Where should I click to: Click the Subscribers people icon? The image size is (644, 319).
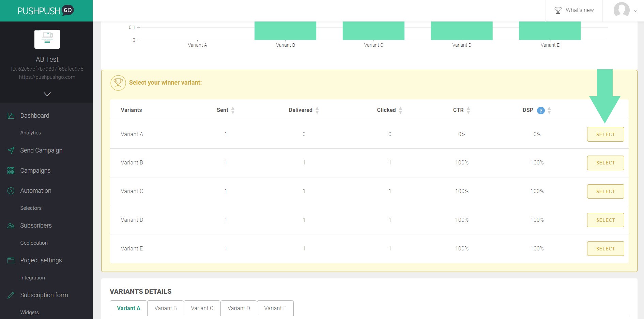11,226
